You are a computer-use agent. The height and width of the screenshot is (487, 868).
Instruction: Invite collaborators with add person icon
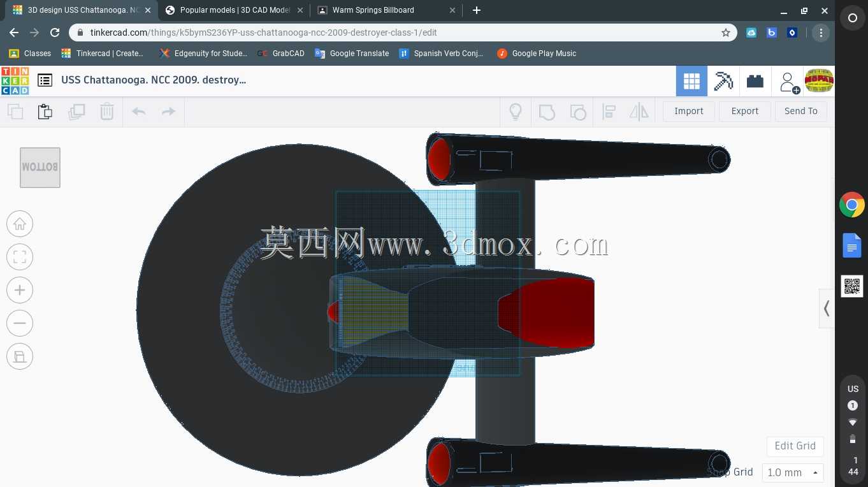pyautogui.click(x=789, y=82)
